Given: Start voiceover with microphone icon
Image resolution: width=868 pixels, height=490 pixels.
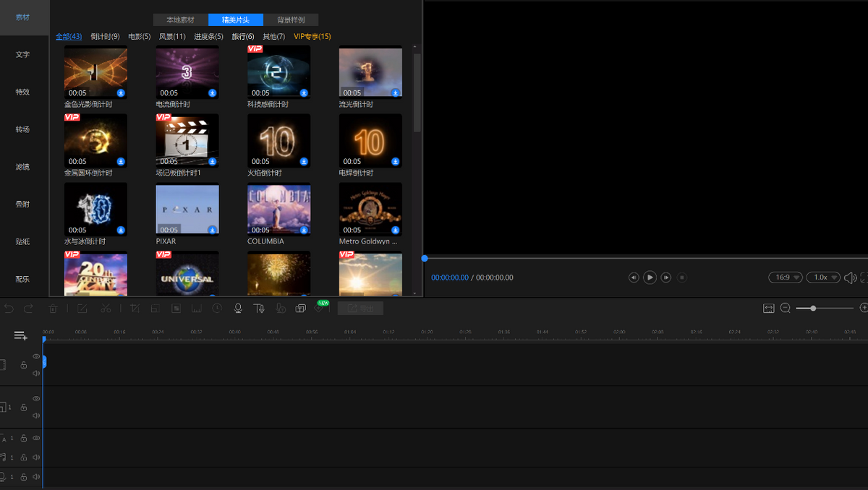Looking at the screenshot, I should tap(237, 309).
